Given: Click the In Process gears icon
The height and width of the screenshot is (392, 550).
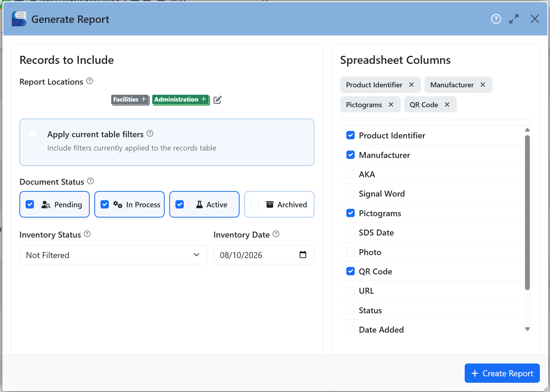Looking at the screenshot, I should pyautogui.click(x=118, y=205).
